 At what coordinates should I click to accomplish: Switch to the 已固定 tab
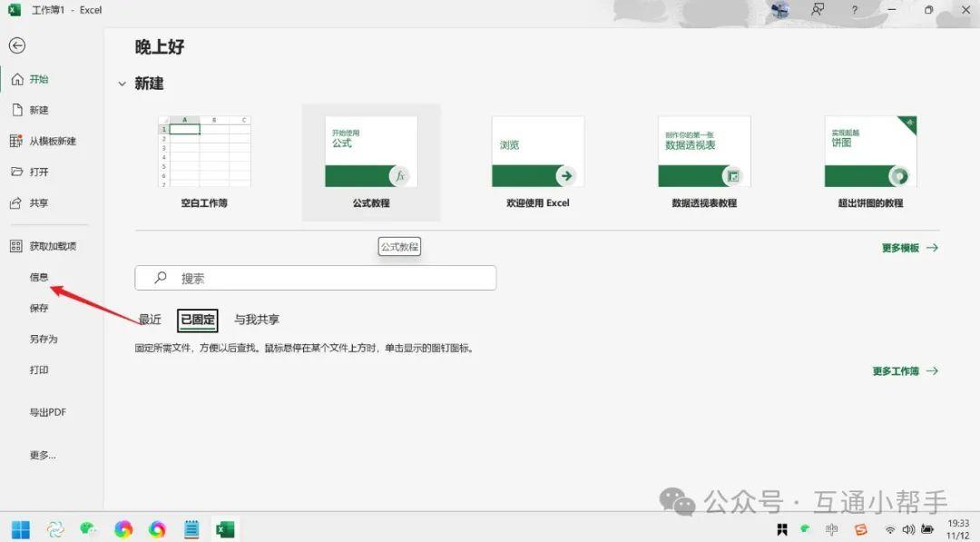pos(197,320)
